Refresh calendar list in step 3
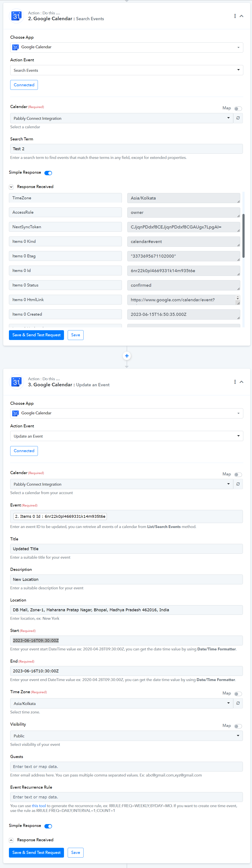Viewport: 252px width, 868px height. coord(238,484)
